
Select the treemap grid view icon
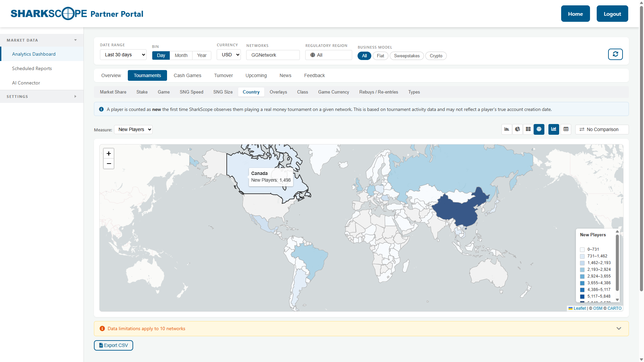528,129
